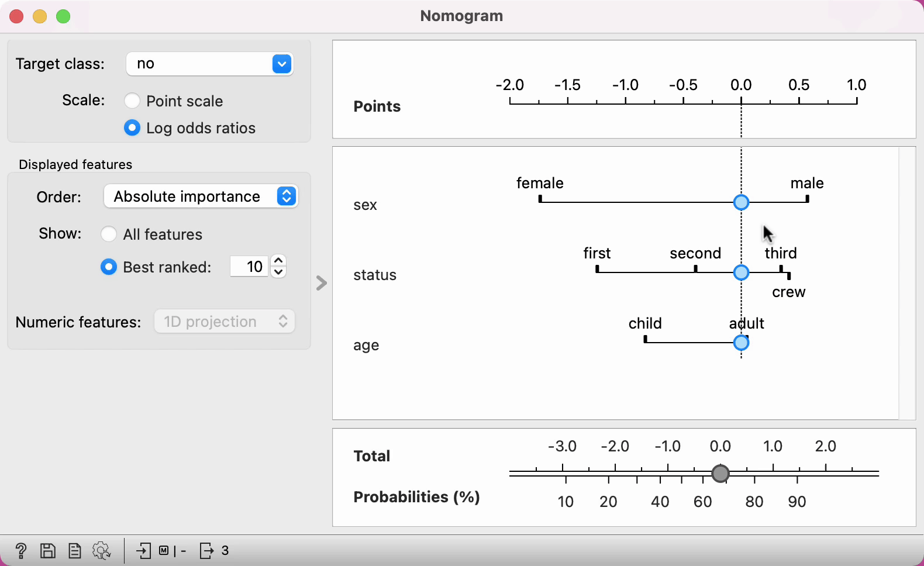Select the Point scale radio button
Viewport: 924px width, 566px height.
pyautogui.click(x=132, y=101)
